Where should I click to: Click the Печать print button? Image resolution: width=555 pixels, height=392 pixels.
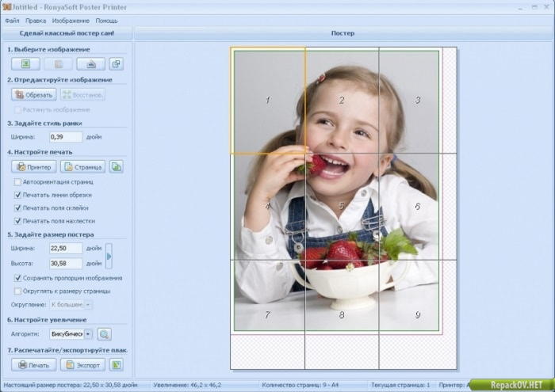pos(34,364)
